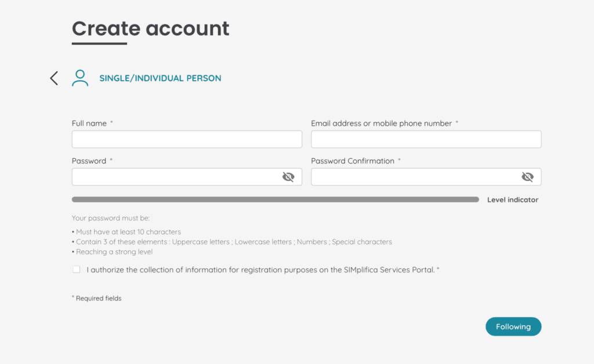Click the Password label above the field
Screen dimensions: 594x364
pyautogui.click(x=89, y=161)
